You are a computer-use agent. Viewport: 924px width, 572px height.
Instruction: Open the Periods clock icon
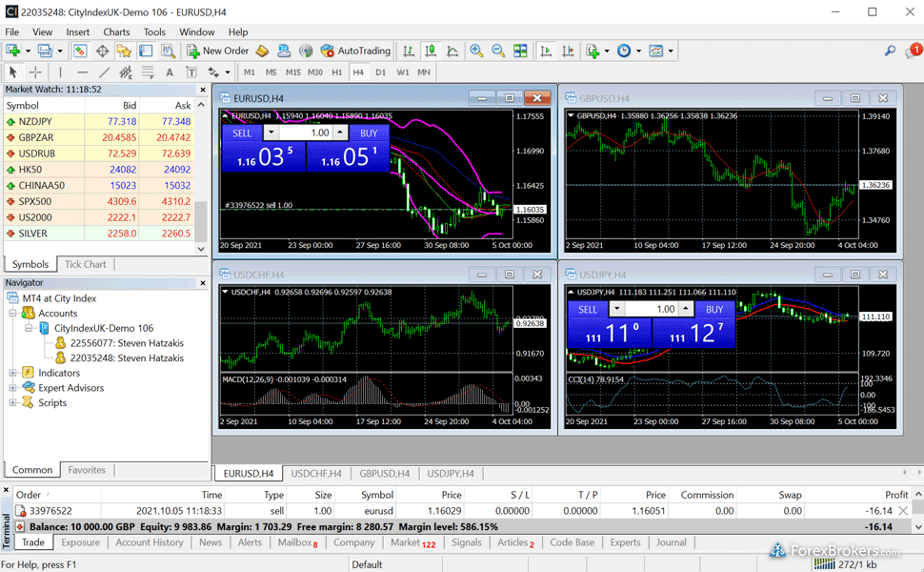pos(624,51)
